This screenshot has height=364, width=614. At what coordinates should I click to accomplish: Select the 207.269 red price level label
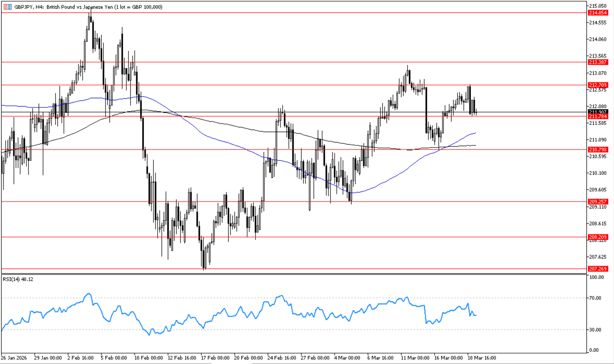tap(598, 269)
